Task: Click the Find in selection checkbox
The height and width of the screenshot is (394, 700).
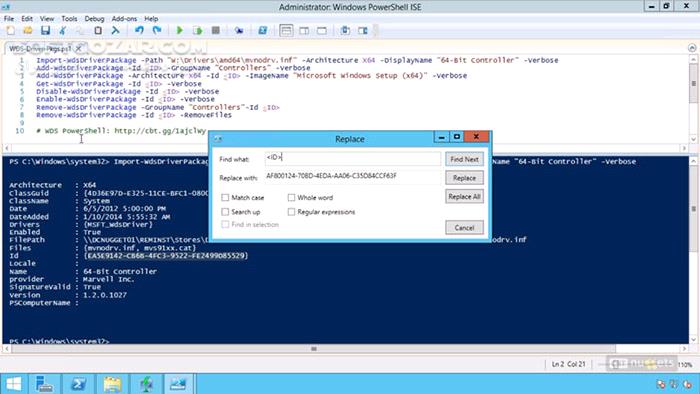Action: 225,224
